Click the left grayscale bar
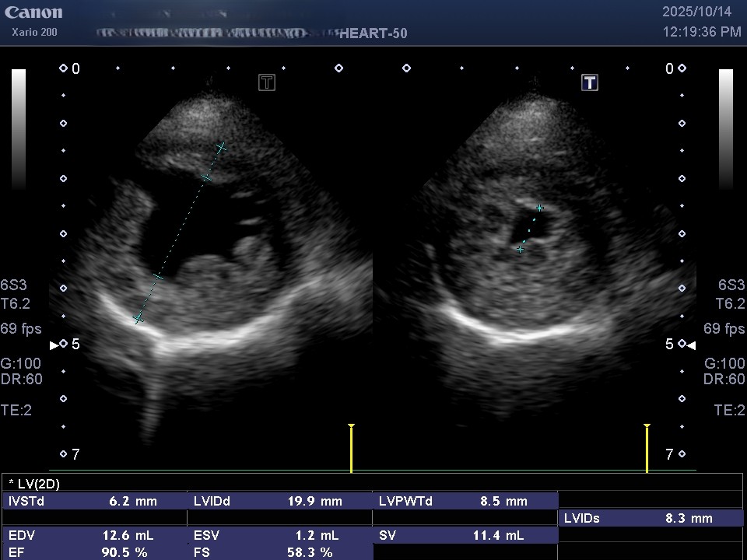 (x=19, y=129)
